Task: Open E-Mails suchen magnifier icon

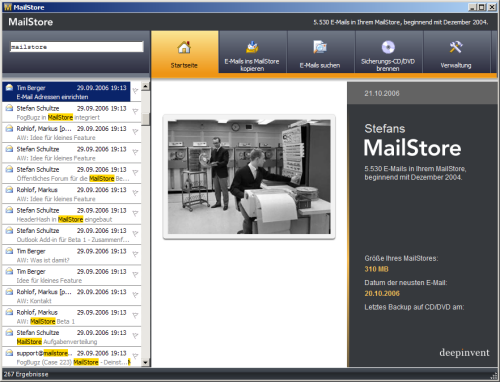Action: coord(320,47)
